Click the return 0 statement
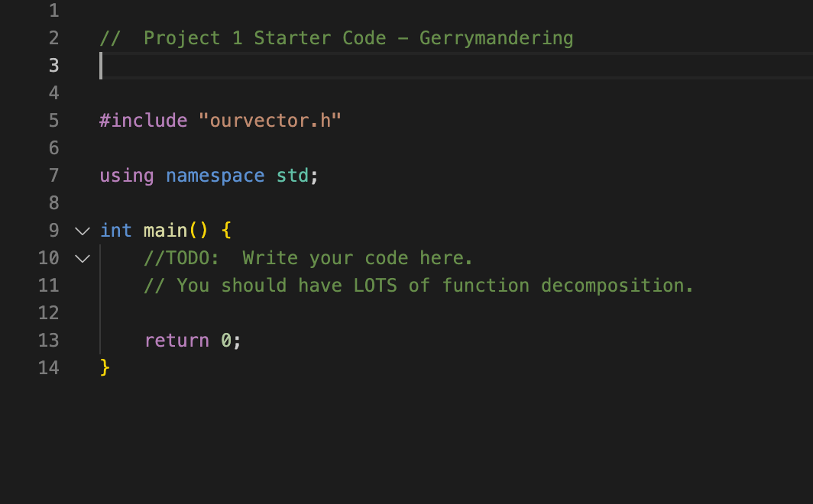This screenshot has width=813, height=504. pyautogui.click(x=191, y=340)
